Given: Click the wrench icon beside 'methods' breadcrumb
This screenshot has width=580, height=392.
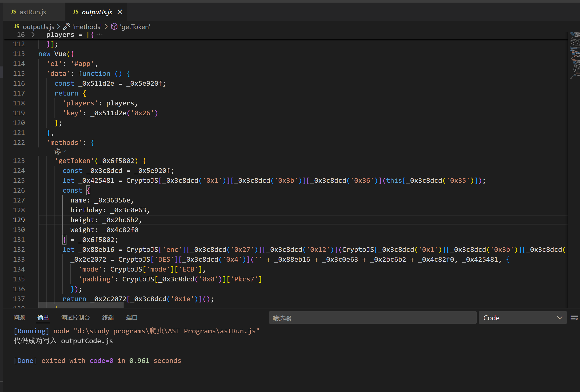Looking at the screenshot, I should click(x=67, y=26).
